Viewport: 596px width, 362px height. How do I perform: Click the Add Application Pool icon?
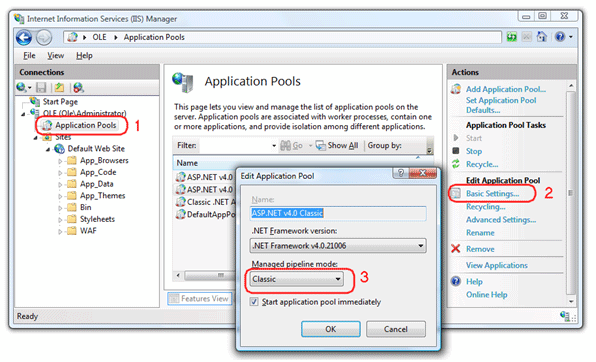coord(456,89)
